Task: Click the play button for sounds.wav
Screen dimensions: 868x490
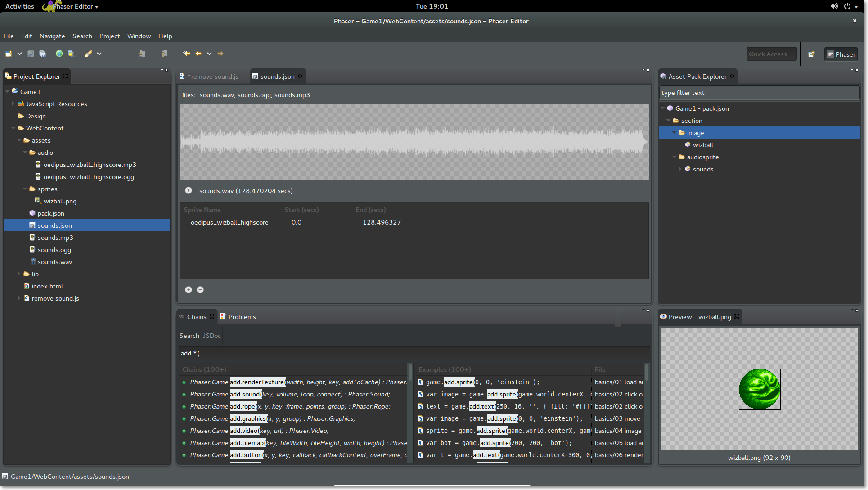Action: point(189,190)
